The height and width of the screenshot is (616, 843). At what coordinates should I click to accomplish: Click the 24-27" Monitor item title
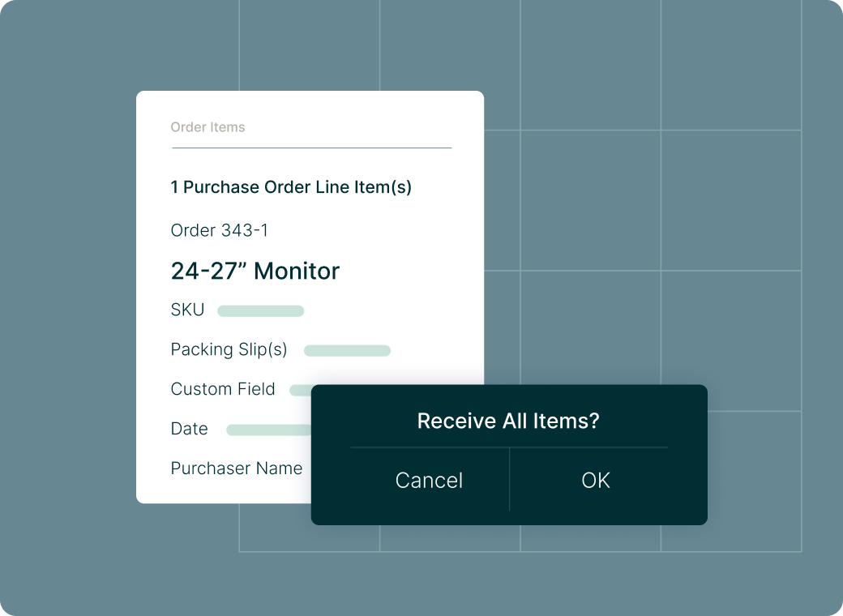tap(255, 271)
